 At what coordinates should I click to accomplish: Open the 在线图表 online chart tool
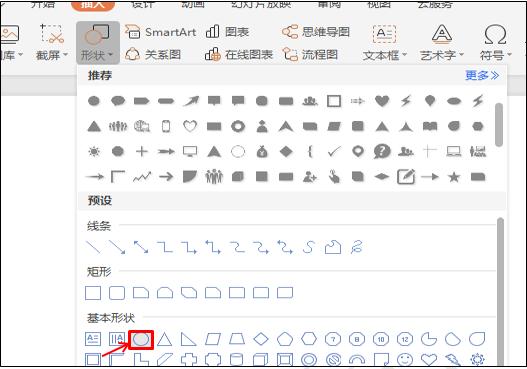pos(239,54)
